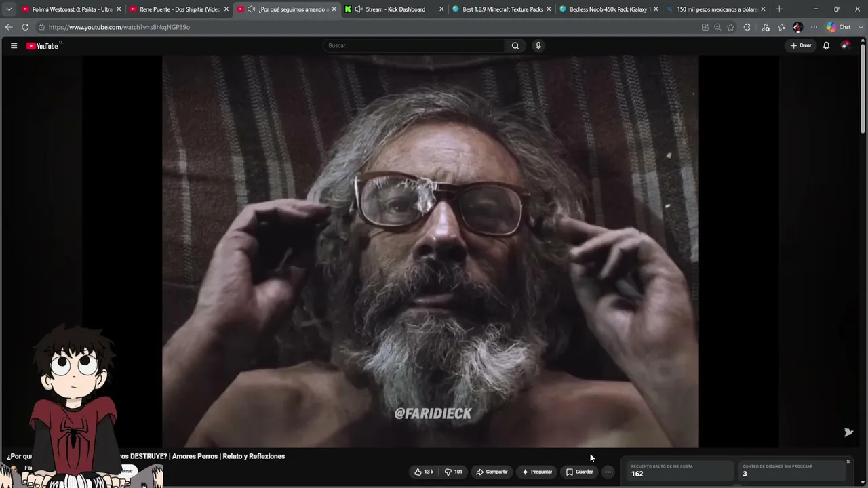Open the YouTube account avatar menu
Viewport: 868px width, 488px height.
pos(846,46)
